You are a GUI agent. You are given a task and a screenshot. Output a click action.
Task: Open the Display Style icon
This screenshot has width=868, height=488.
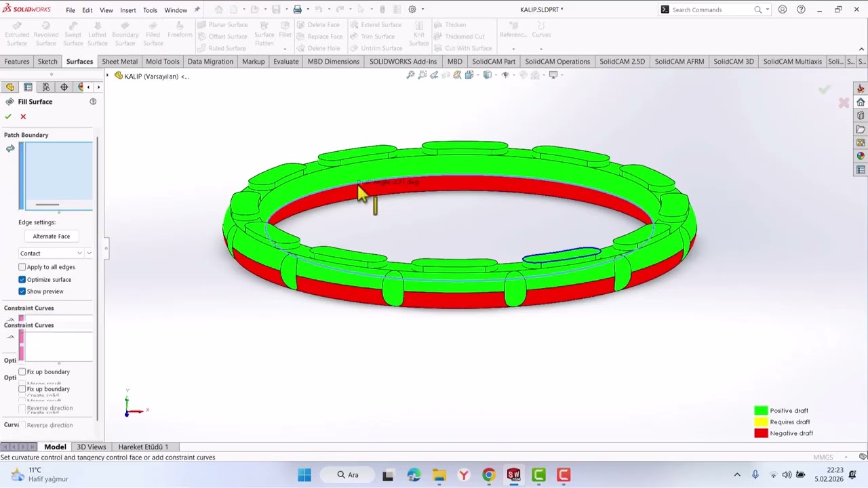(x=487, y=75)
